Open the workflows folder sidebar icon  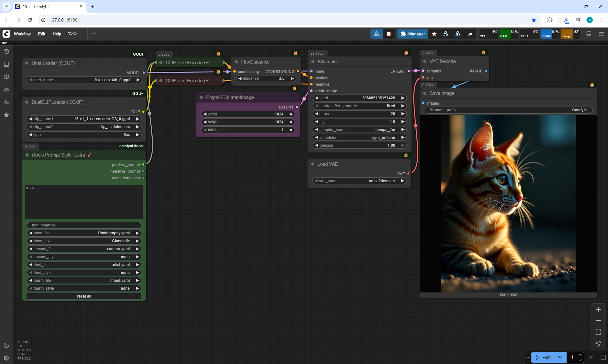coord(6,89)
